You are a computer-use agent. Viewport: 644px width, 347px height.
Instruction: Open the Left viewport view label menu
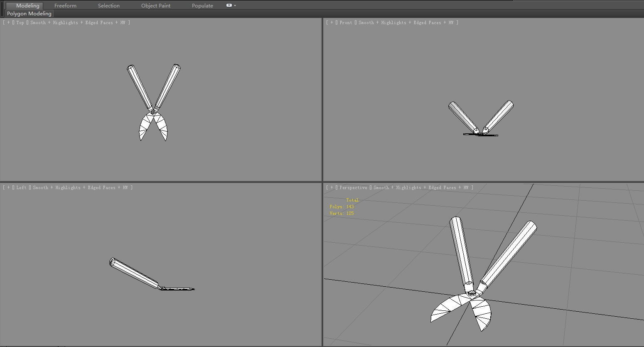21,187
